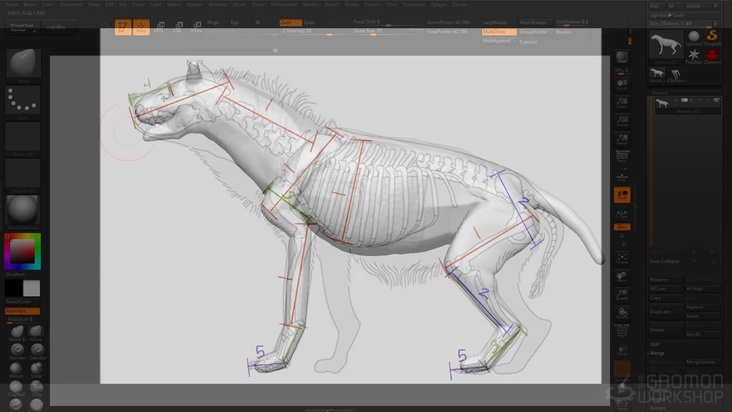
Task: Open the stroke type dots picker
Action: (x=23, y=100)
